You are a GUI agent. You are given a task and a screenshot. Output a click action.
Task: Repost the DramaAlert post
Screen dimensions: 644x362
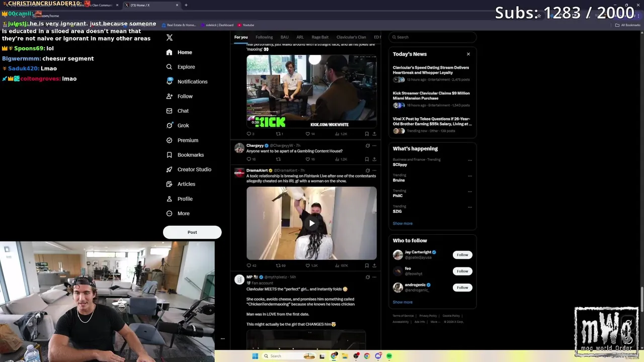278,265
